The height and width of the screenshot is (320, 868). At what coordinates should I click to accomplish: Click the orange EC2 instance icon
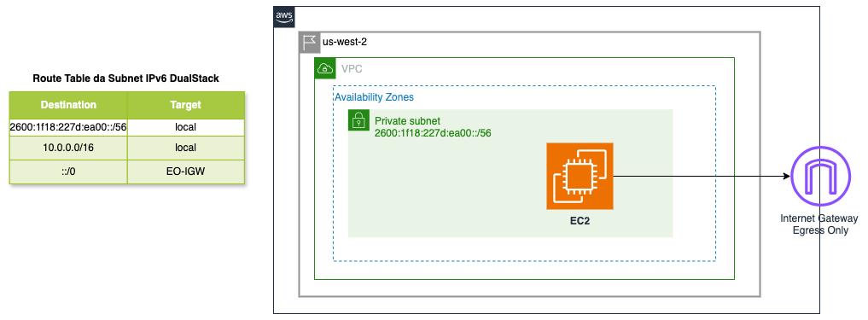580,176
